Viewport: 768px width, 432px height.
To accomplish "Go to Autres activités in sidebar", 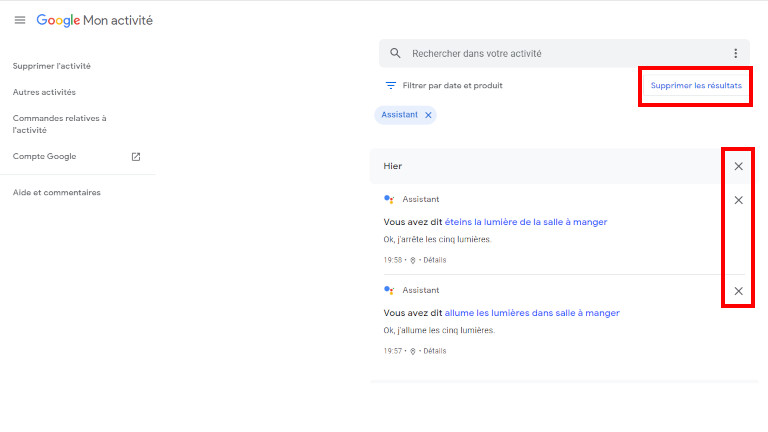I will (x=44, y=92).
